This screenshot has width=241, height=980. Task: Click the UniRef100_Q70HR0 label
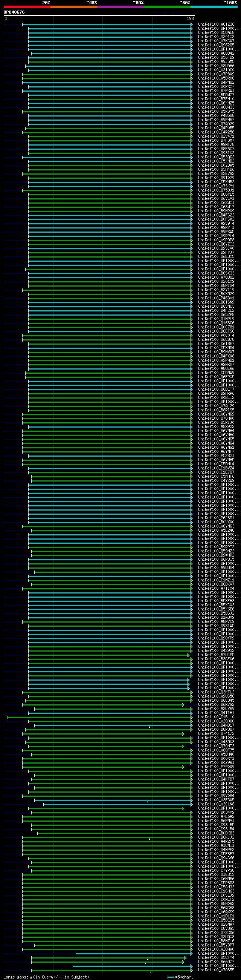216,418
